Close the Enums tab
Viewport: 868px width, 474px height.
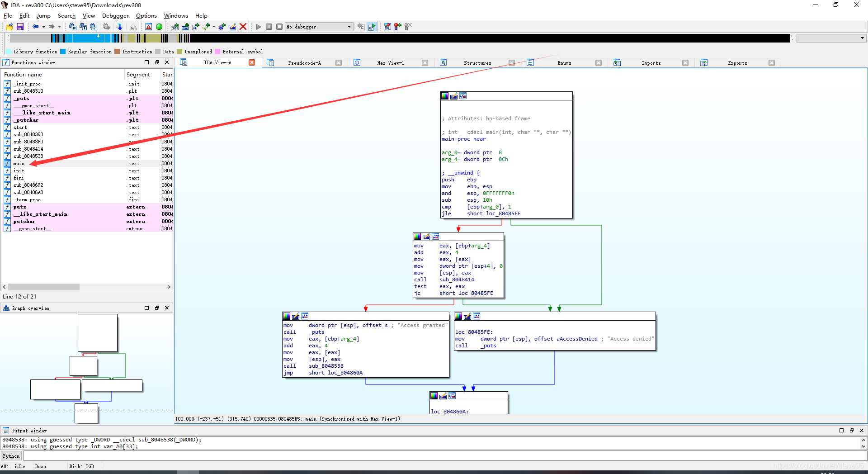[x=599, y=63]
